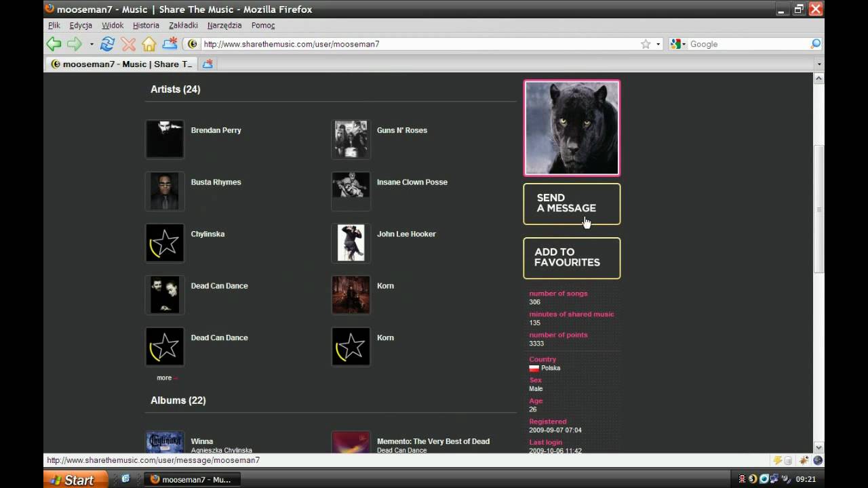Go back with the green left arrow
Screen dimensions: 868x488
point(54,44)
